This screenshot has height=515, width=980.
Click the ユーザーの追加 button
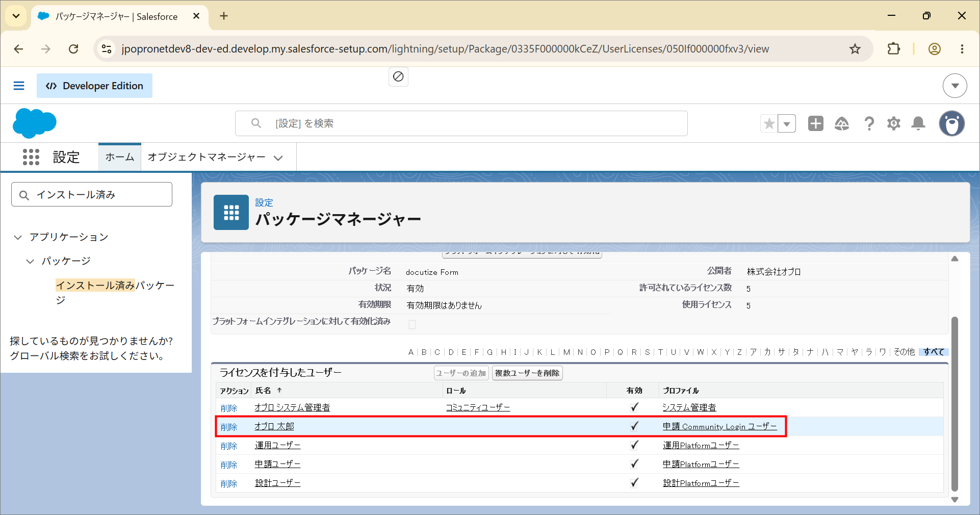pyautogui.click(x=461, y=373)
